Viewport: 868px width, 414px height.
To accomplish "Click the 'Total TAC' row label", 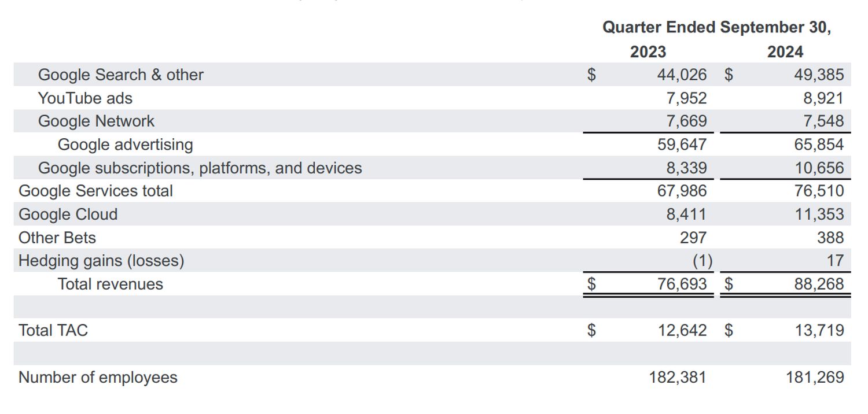I will point(53,331).
